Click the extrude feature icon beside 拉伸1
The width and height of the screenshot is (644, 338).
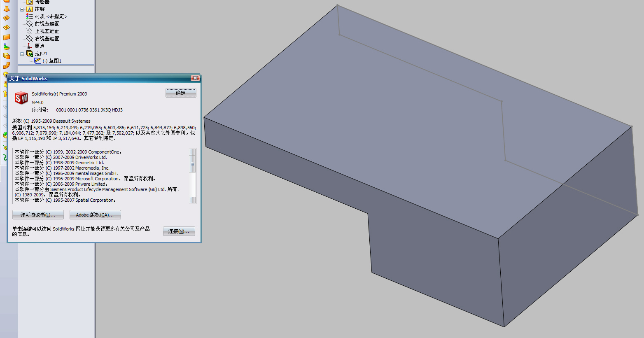30,54
